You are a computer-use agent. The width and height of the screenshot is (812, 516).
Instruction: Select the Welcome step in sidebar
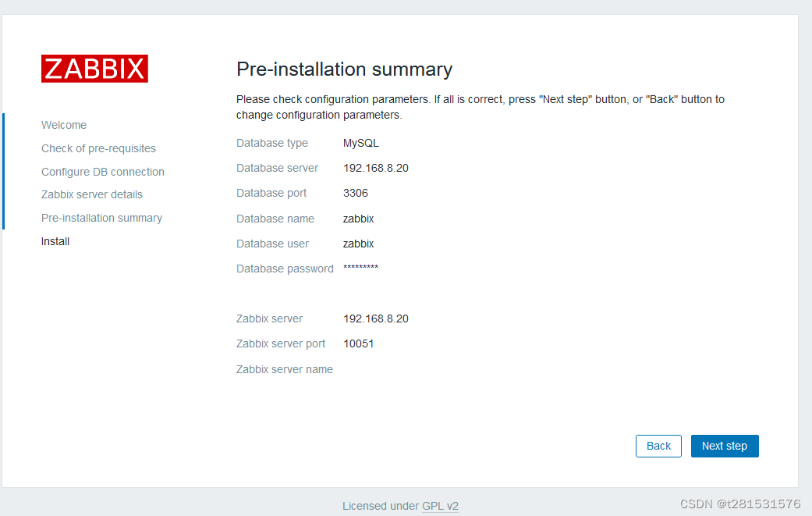[x=64, y=125]
